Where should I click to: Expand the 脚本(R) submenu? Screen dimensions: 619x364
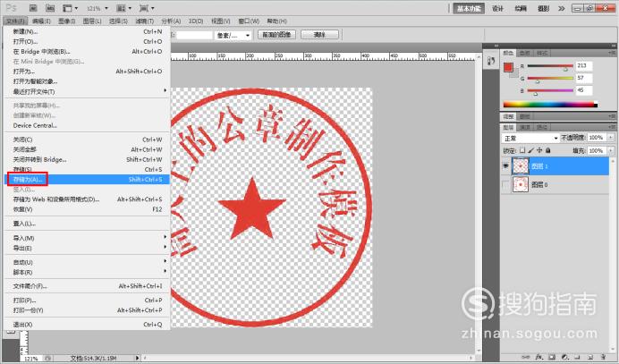point(89,272)
